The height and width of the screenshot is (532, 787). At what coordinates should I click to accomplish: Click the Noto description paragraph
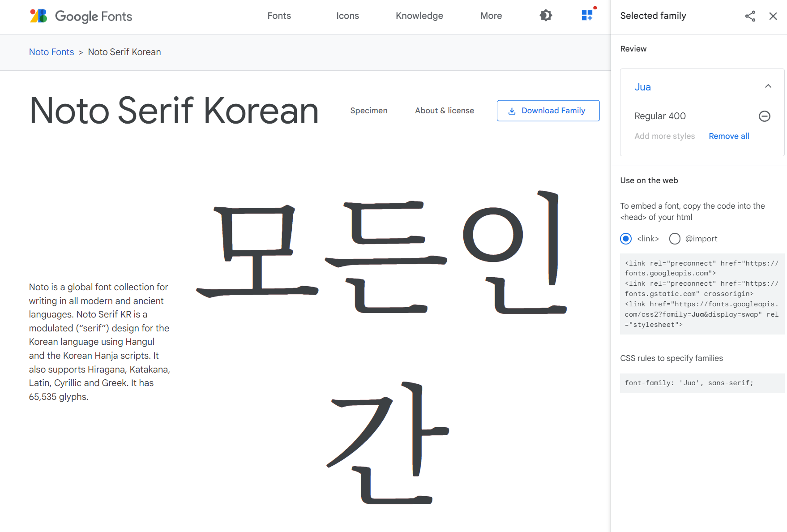pyautogui.click(x=99, y=342)
